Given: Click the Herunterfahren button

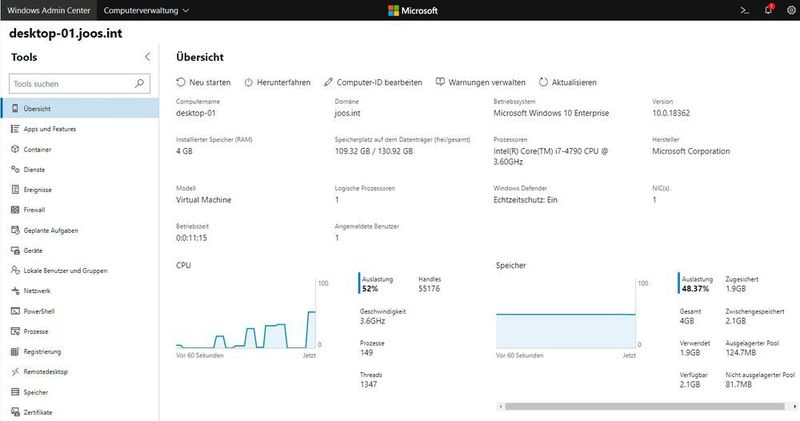Looking at the screenshot, I should (x=277, y=82).
